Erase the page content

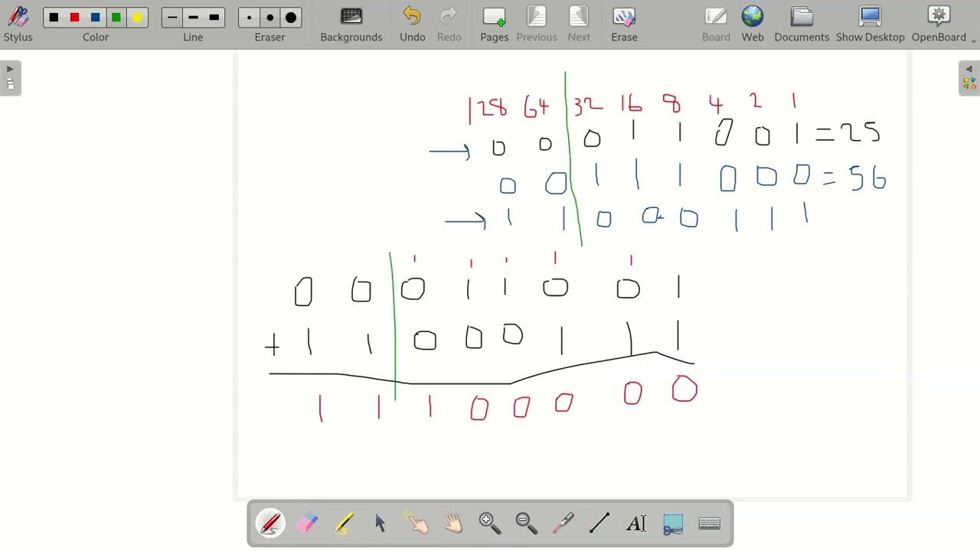[x=624, y=24]
